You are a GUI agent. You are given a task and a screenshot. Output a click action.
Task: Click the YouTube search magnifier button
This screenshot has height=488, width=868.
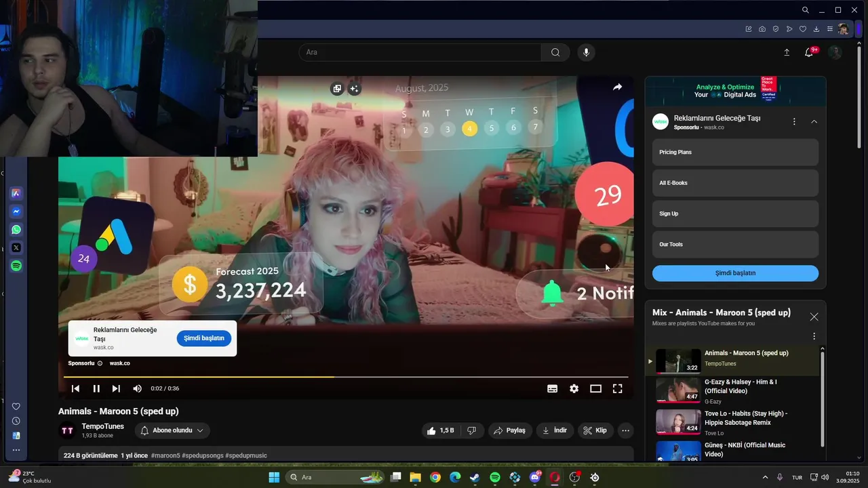click(555, 52)
